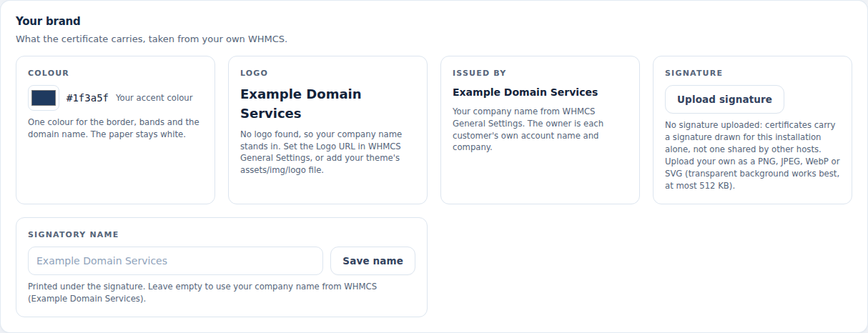Viewport: 868px width, 333px height.
Task: Click the Upload signature button
Action: tap(724, 99)
